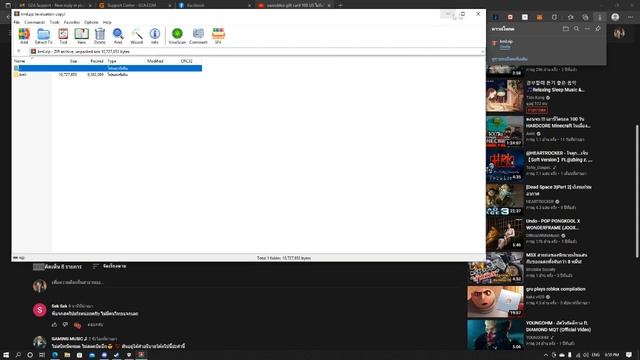The width and height of the screenshot is (640, 360).
Task: Switch to the Facebook browser tab
Action: click(214, 5)
